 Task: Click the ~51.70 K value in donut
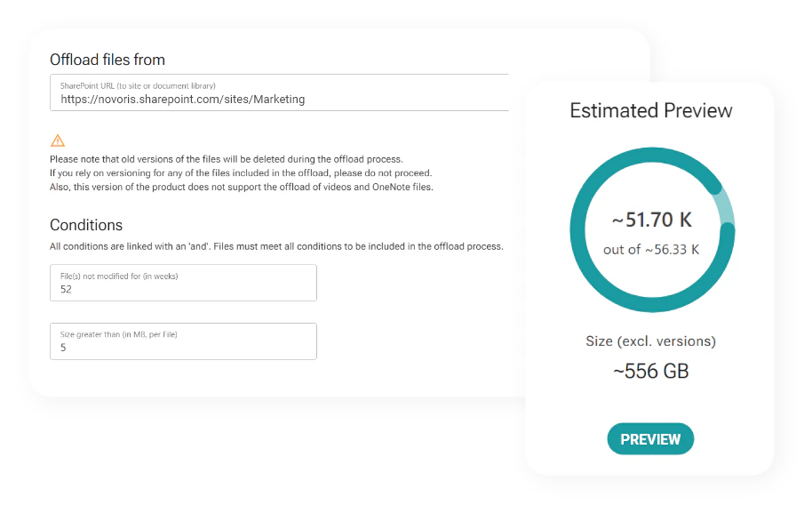click(651, 220)
